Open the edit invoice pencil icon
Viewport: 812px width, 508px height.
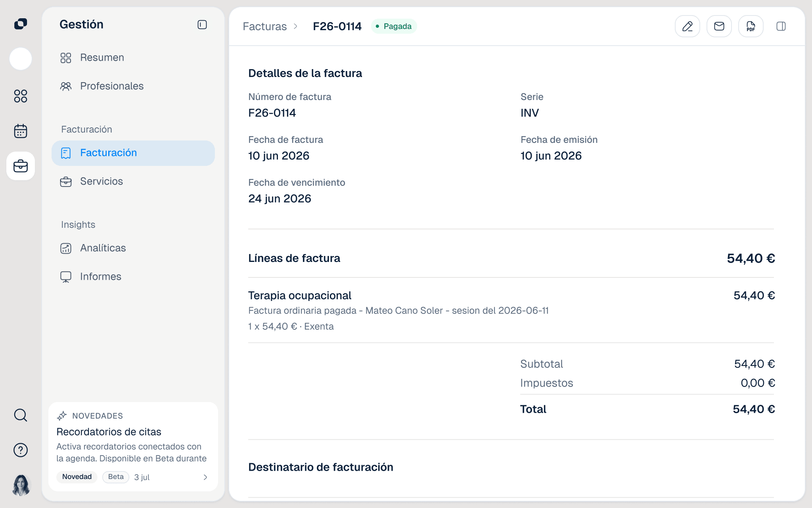(x=687, y=26)
